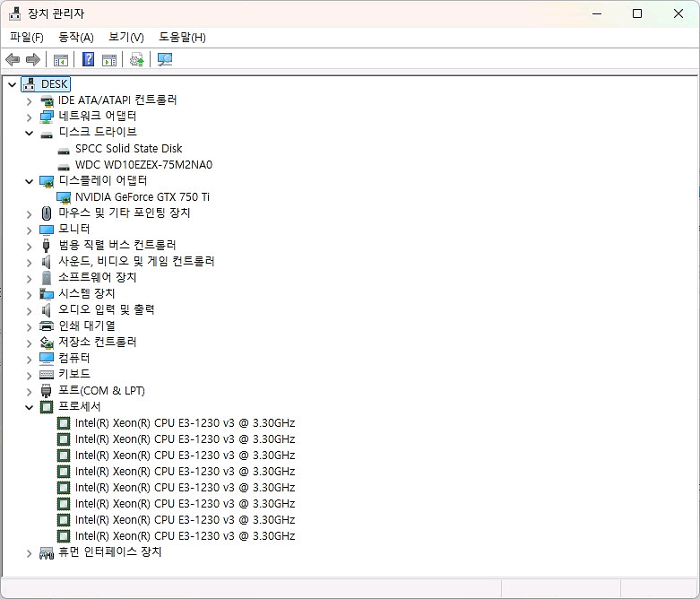Select the 디스크 드라이브 category icon

pos(47,134)
